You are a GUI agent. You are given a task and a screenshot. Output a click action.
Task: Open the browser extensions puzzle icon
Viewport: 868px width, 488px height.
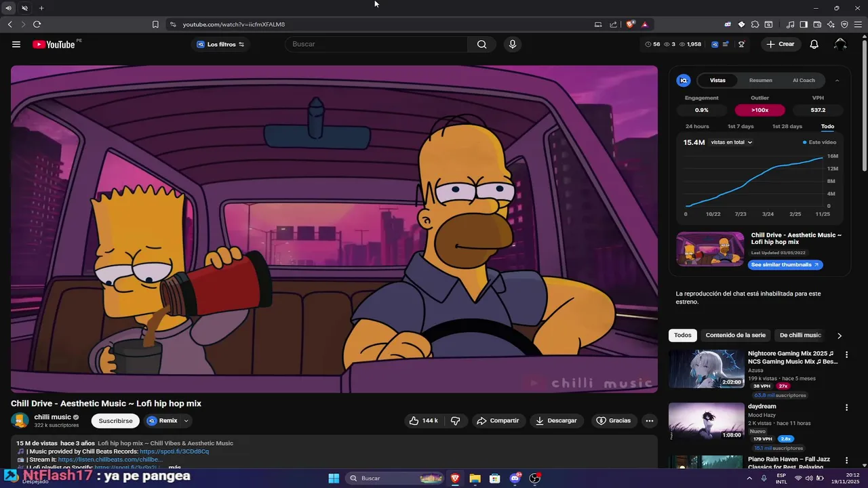(755, 24)
